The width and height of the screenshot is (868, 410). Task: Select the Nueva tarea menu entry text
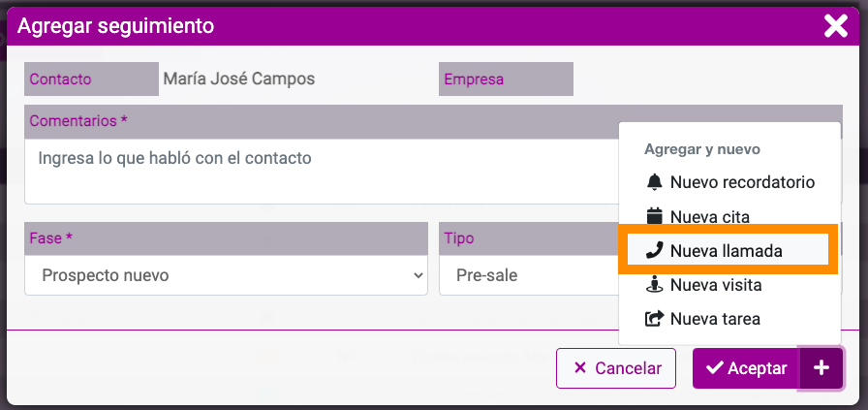click(x=715, y=319)
